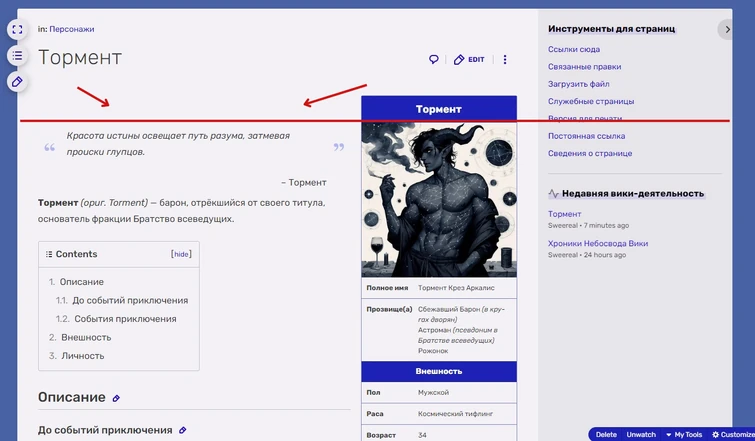The height and width of the screenshot is (441, 755).
Task: Click the EDIT button
Action: point(469,59)
